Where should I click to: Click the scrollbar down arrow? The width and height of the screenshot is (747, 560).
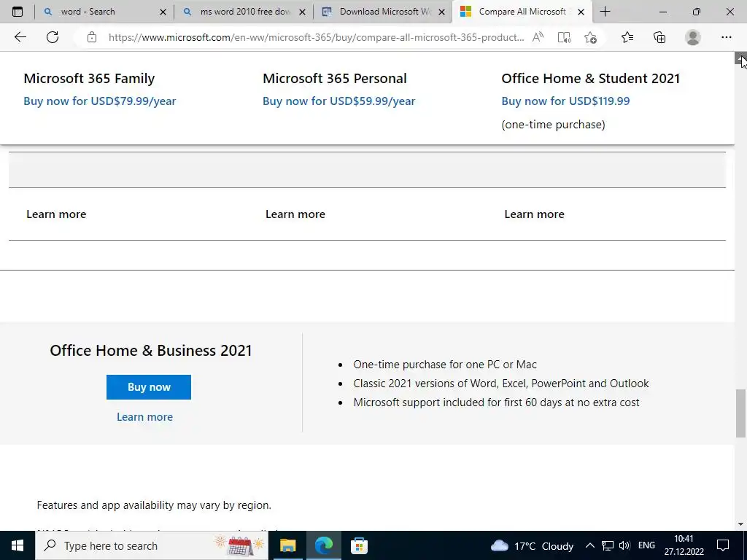coord(741,524)
